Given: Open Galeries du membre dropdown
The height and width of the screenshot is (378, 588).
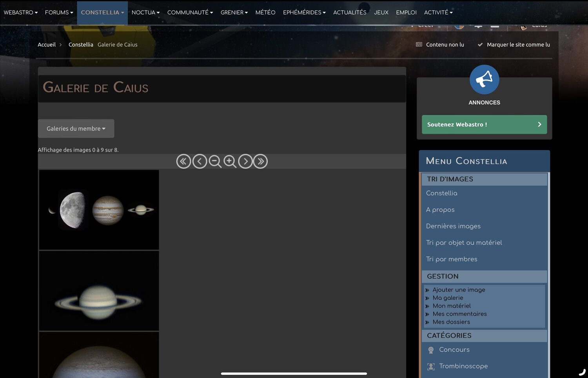Looking at the screenshot, I should click(x=76, y=128).
